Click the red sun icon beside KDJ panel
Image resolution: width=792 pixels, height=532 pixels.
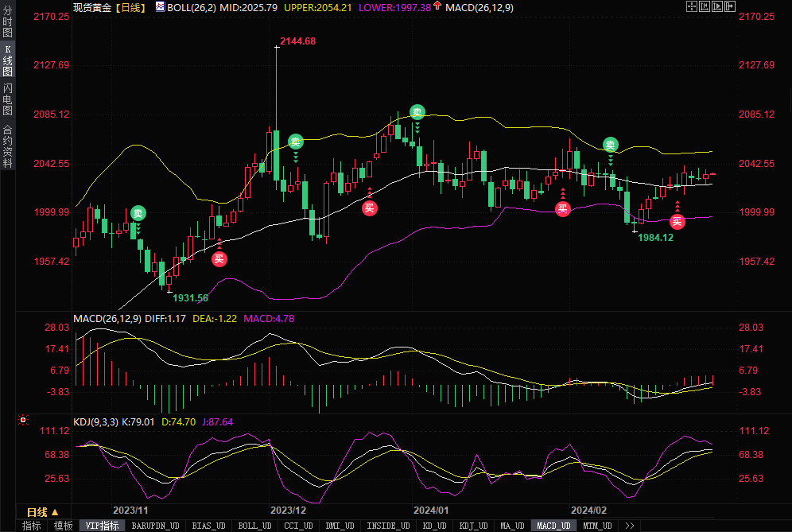[22, 419]
